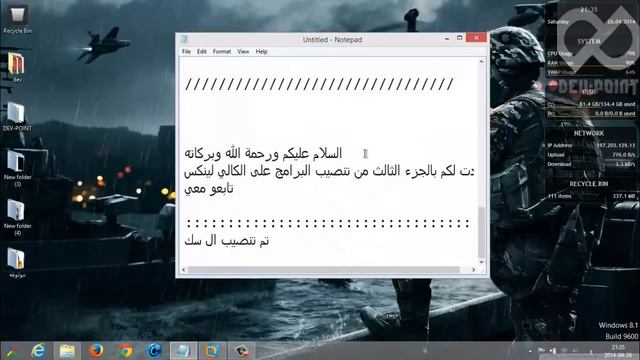Click the SWAP Usage row in widget
The image size is (640, 360).
pyautogui.click(x=591, y=72)
